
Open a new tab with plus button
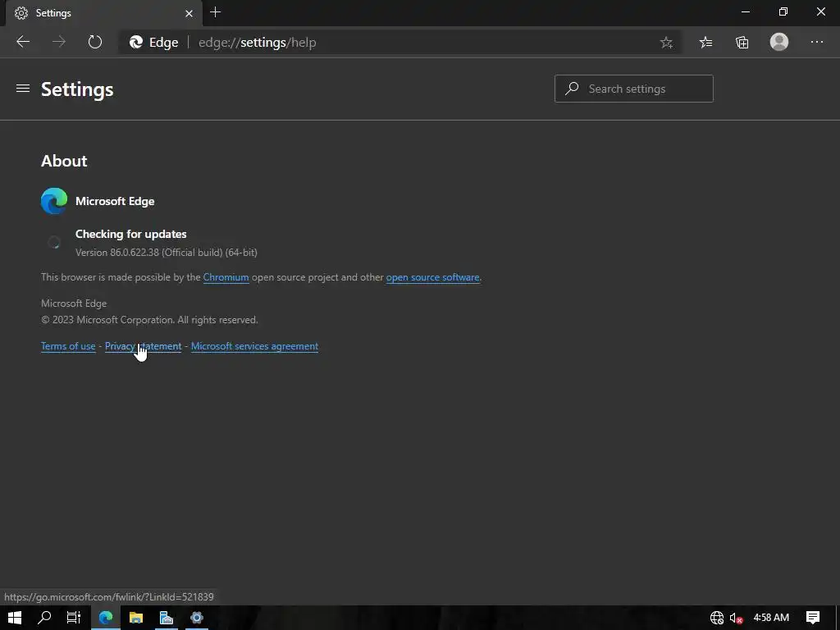[216, 12]
